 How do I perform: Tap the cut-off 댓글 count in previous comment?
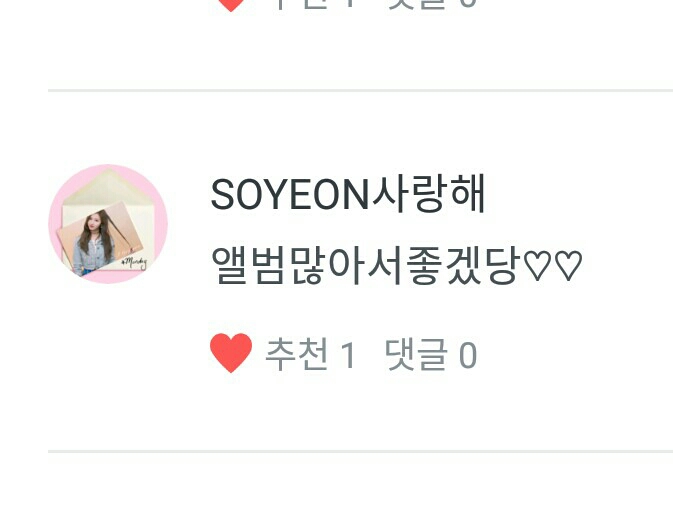pyautogui.click(x=431, y=4)
